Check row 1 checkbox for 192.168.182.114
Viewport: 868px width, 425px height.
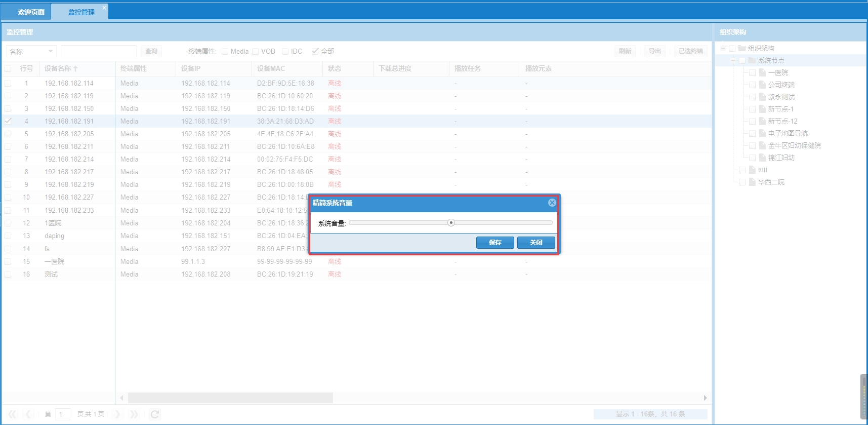8,83
